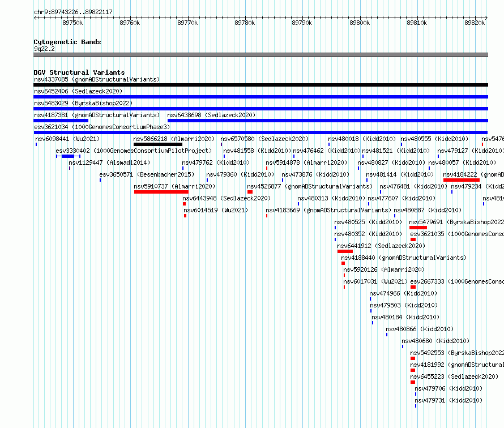Click nsv4187381 (gnomADStructuralVariants) label
Image resolution: width=504 pixels, height=428 pixels.
pos(97,115)
